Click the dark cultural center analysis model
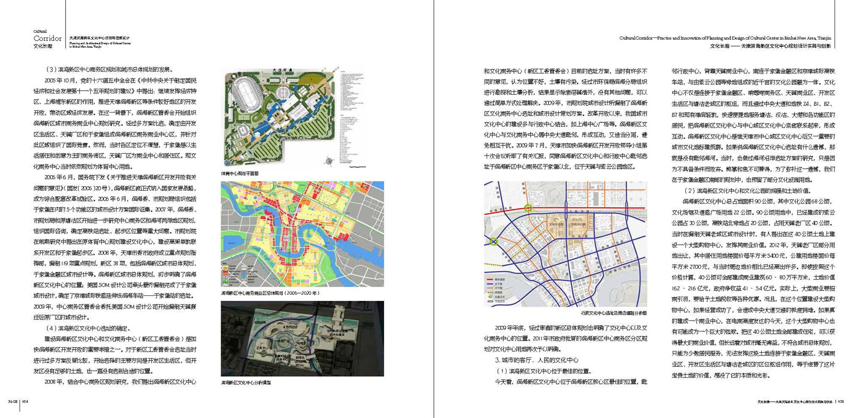The image size is (868, 418). [295, 339]
